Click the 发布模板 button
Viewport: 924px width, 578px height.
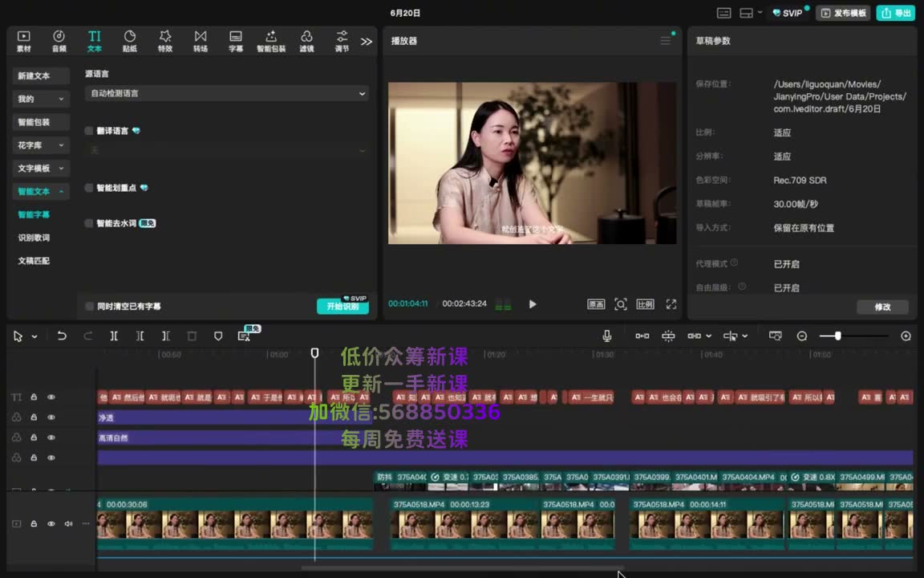click(x=844, y=13)
